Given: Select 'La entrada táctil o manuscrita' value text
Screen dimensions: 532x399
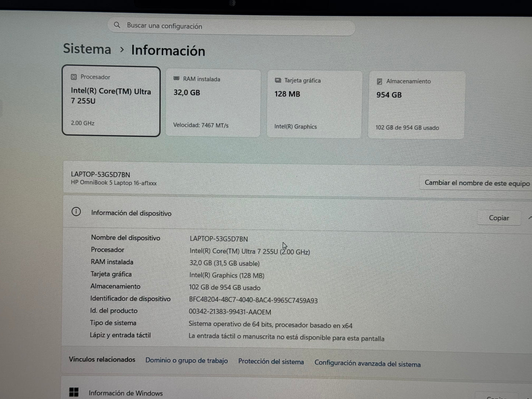Looking at the screenshot, I should click(x=286, y=337).
